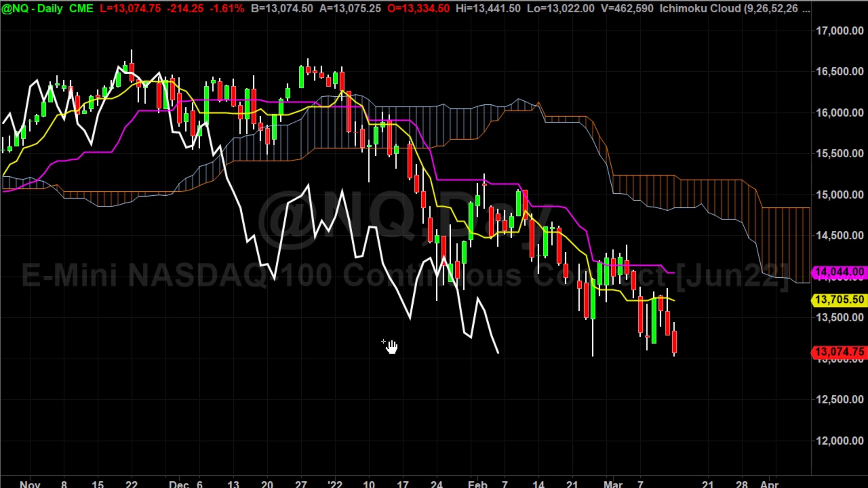Click the magenta 14,044.00 price marker

tap(840, 272)
